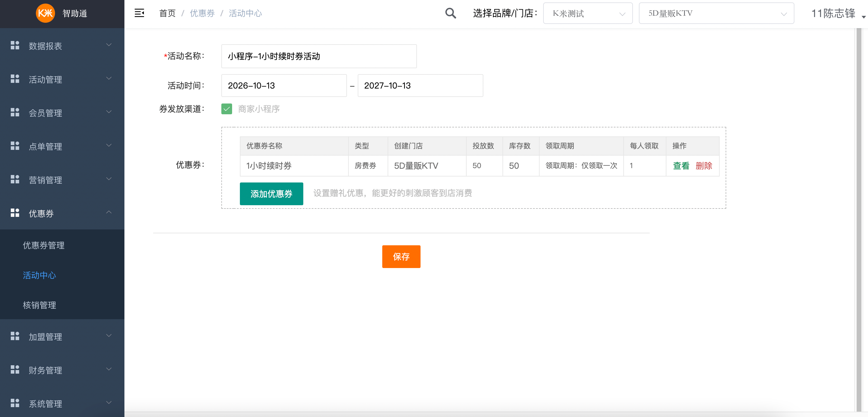
Task: Click the 活动管理 grid icon
Action: coord(15,79)
